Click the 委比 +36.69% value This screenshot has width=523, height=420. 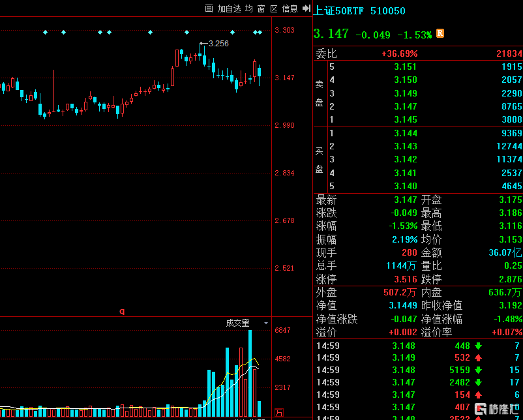(x=400, y=53)
